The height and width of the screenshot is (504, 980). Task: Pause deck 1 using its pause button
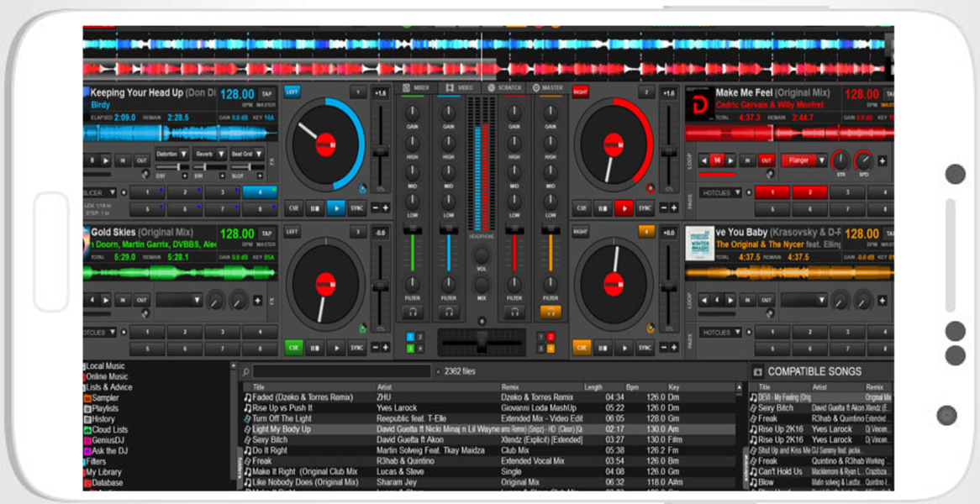point(314,208)
